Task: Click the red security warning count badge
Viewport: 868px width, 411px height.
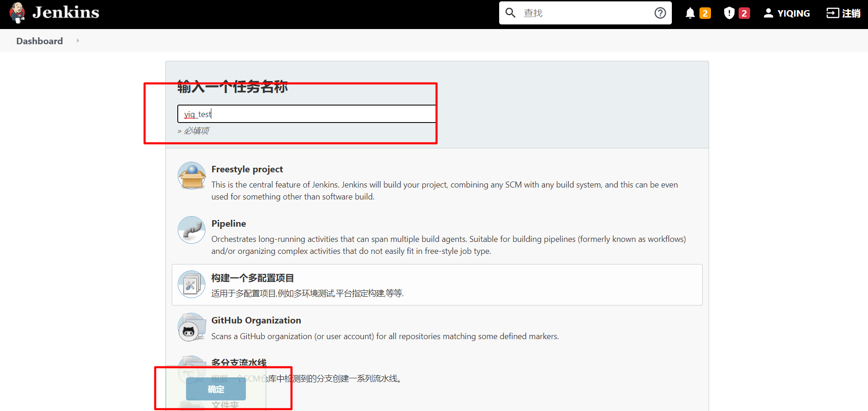Action: pyautogui.click(x=744, y=13)
